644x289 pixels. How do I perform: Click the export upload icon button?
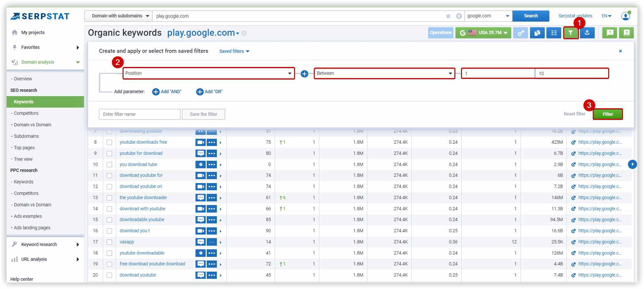tap(587, 33)
